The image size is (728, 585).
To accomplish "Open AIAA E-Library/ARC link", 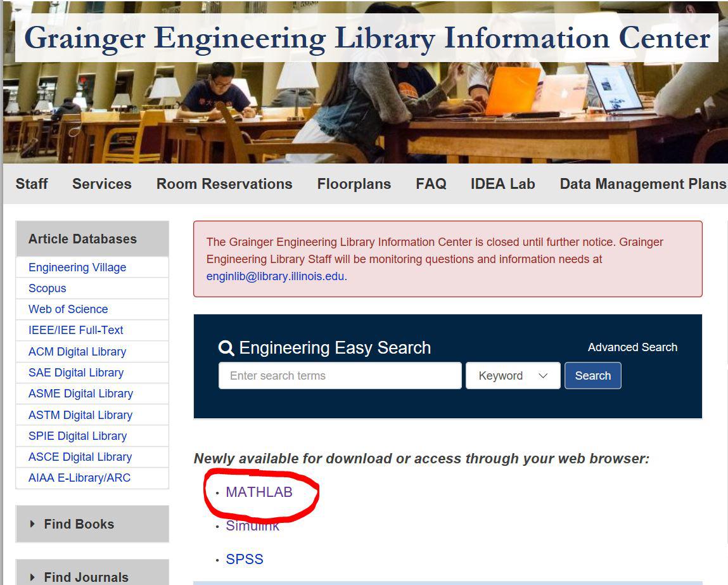I will pos(79,477).
